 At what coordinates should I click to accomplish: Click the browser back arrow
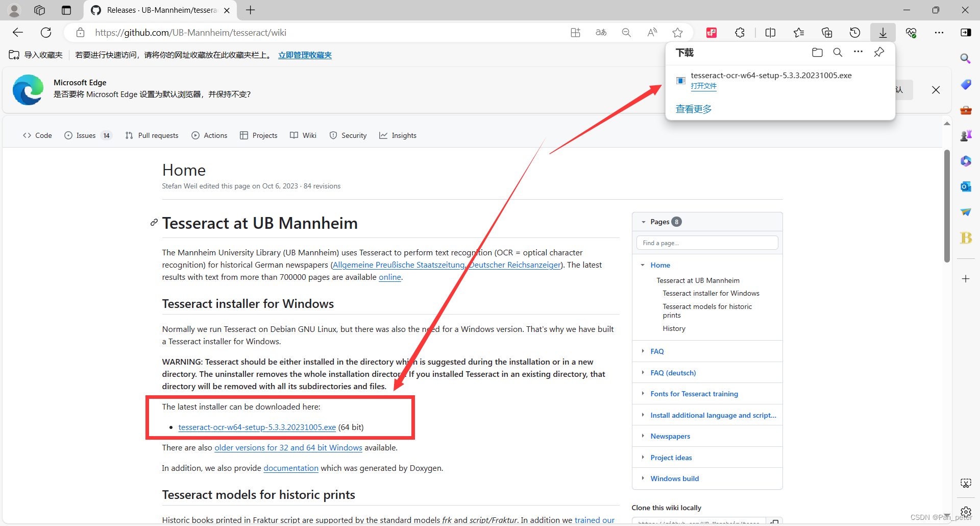(x=18, y=33)
